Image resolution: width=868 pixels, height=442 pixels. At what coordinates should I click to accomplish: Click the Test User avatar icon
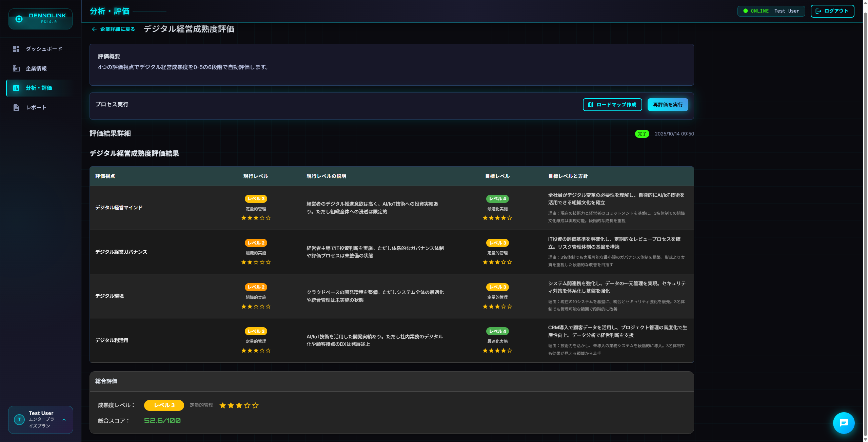19,420
